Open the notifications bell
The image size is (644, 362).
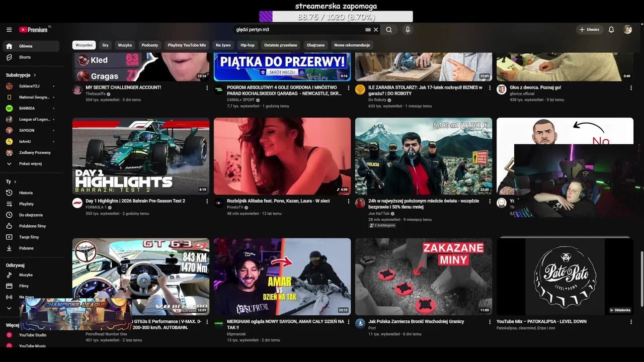(x=611, y=30)
